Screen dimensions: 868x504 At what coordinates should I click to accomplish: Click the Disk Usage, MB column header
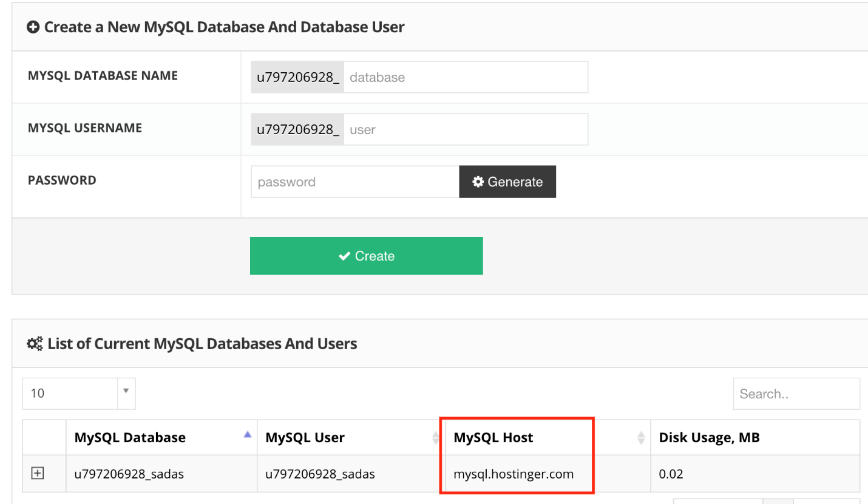point(755,437)
